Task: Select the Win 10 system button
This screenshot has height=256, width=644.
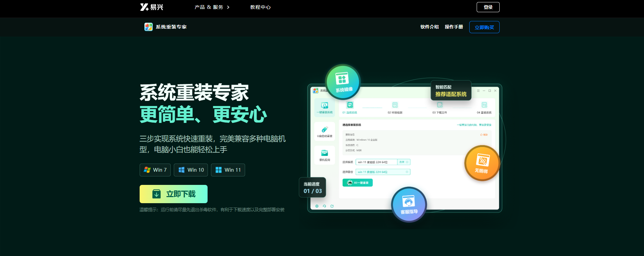Action: coord(191,170)
